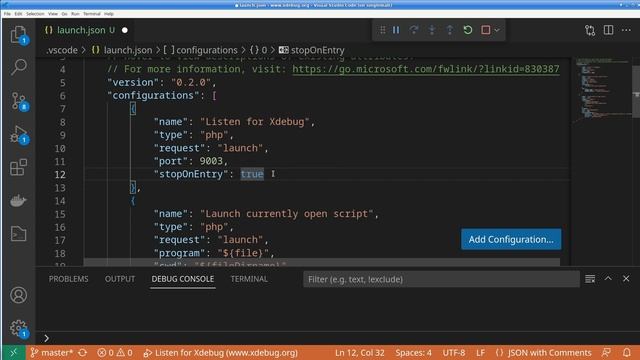The height and width of the screenshot is (360, 640).
Task: Open the terminal-style sidebar icon below Docker
Action: 18,234
